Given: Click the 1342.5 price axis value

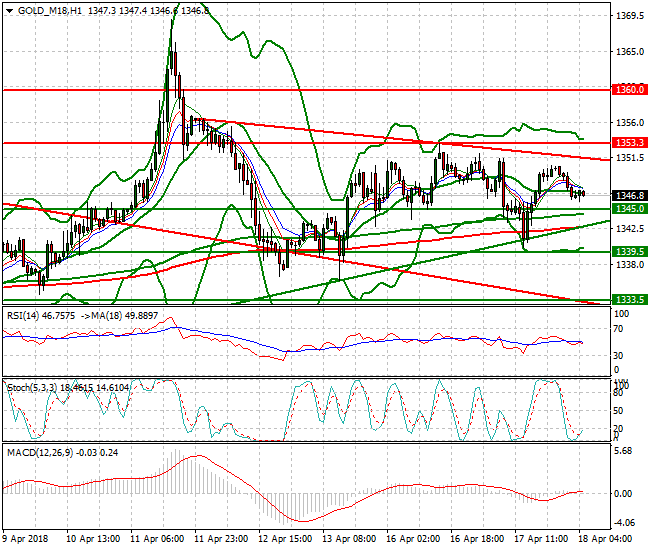Looking at the screenshot, I should click(x=630, y=229).
